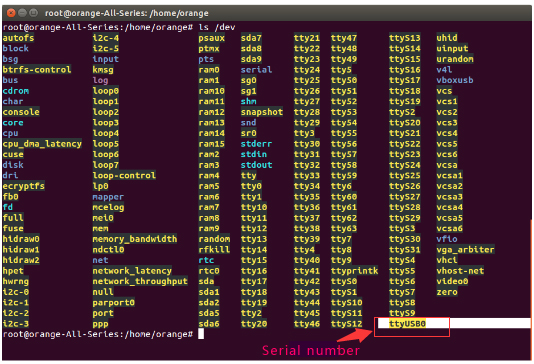Select the 'kmsg' entry
Viewport: 534px width, 364px height.
[103, 69]
